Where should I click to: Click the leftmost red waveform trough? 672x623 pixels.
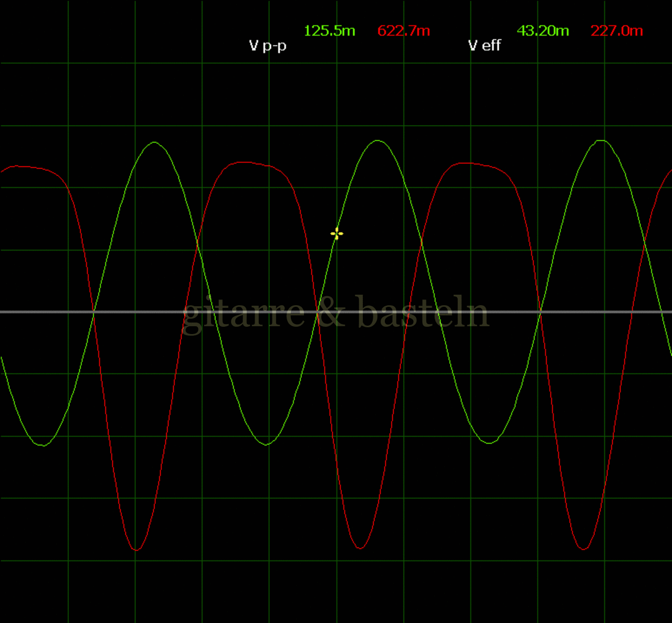tap(136, 550)
